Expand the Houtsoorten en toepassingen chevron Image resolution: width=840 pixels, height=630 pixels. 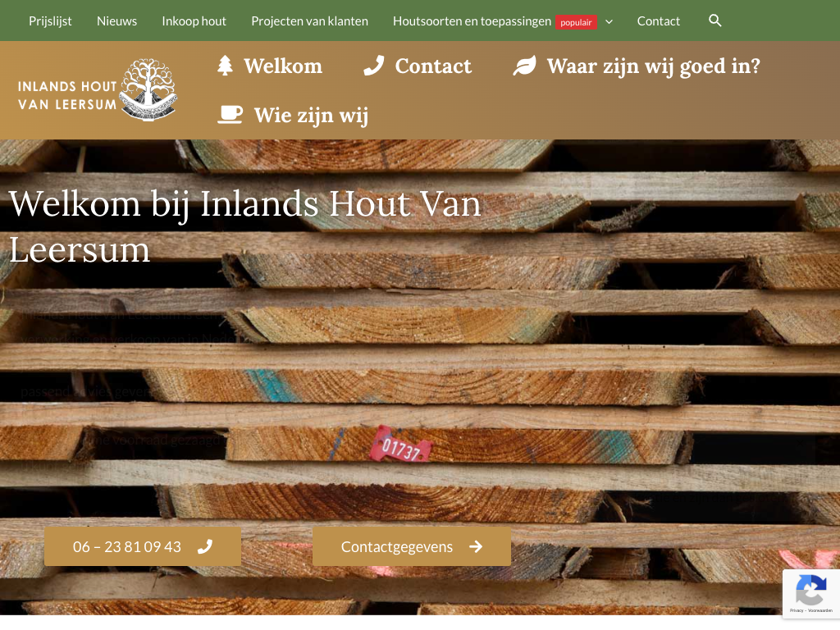point(609,22)
